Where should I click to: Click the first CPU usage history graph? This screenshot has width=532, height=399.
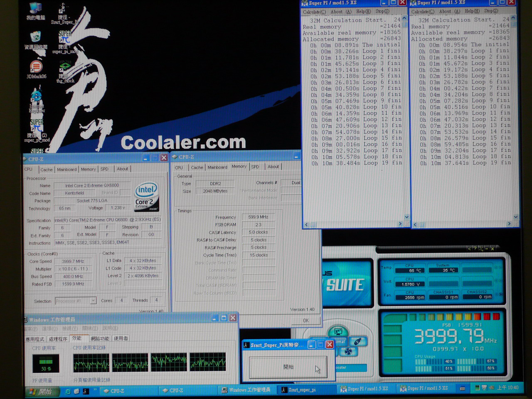91,362
